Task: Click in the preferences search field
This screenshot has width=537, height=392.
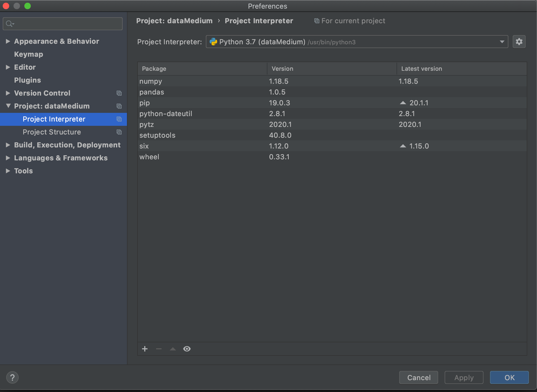Action: [x=68, y=24]
